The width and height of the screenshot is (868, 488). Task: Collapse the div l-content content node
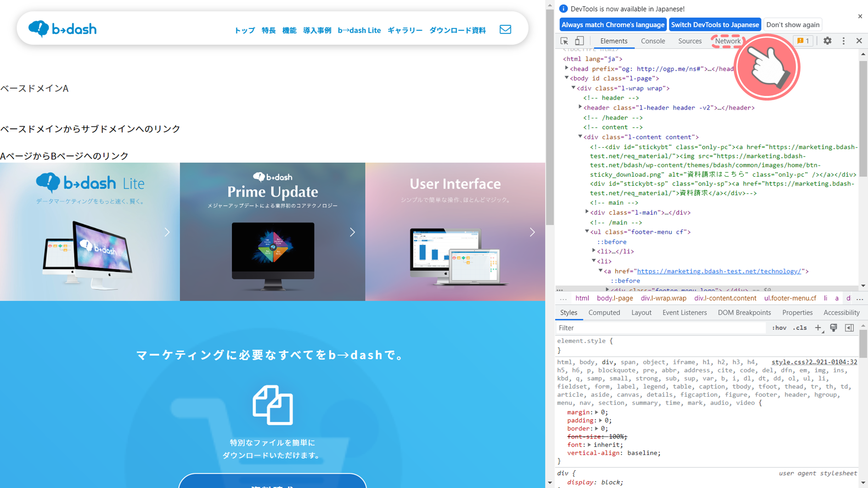click(x=580, y=136)
